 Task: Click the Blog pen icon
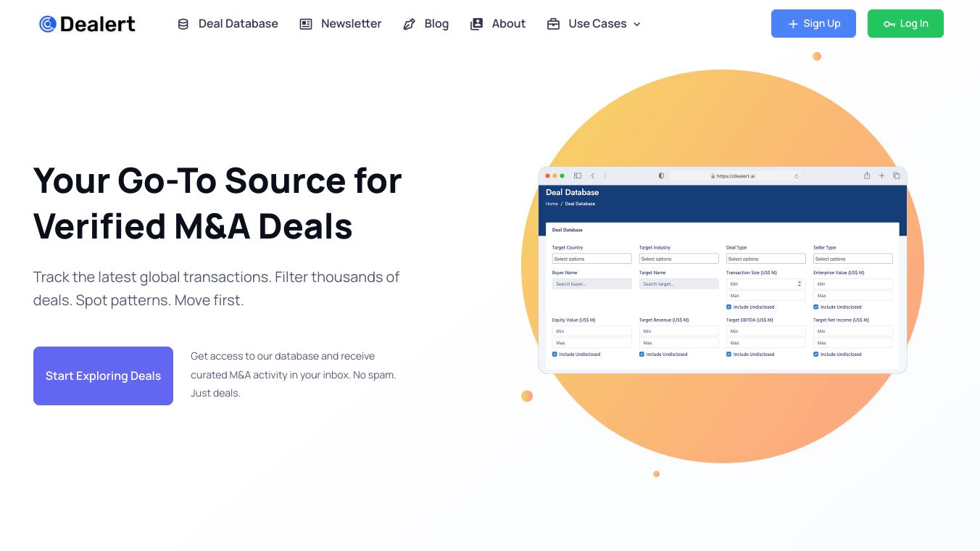point(409,24)
